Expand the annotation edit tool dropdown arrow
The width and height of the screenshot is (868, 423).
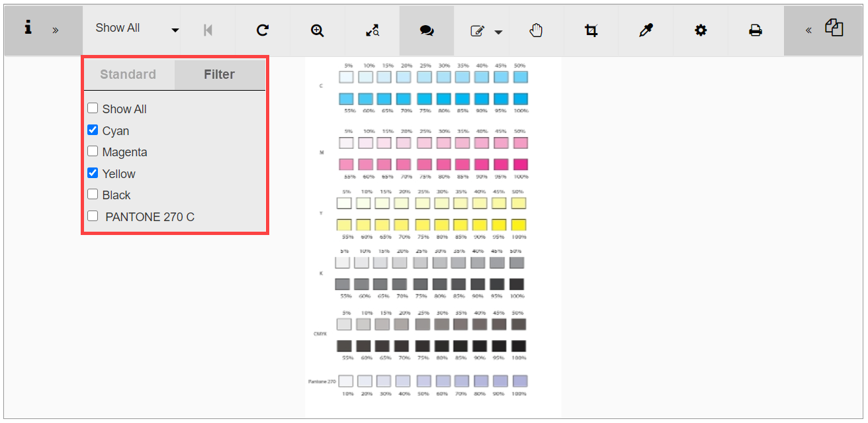pos(498,32)
